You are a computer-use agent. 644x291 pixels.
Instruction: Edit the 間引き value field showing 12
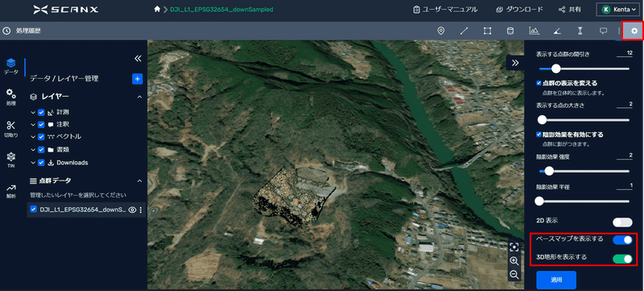coord(625,53)
